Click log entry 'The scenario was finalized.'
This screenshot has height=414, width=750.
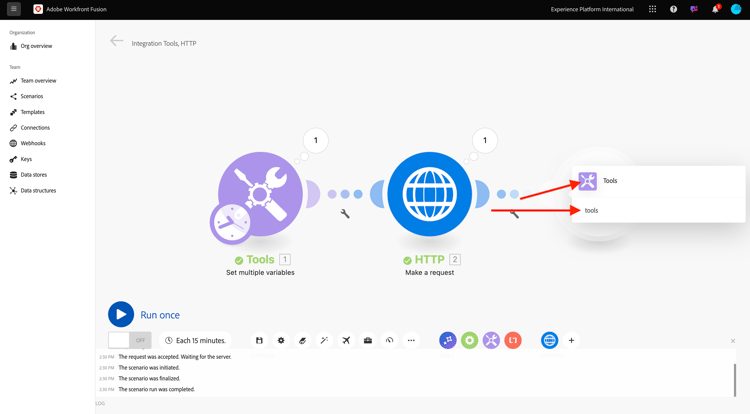[149, 379]
